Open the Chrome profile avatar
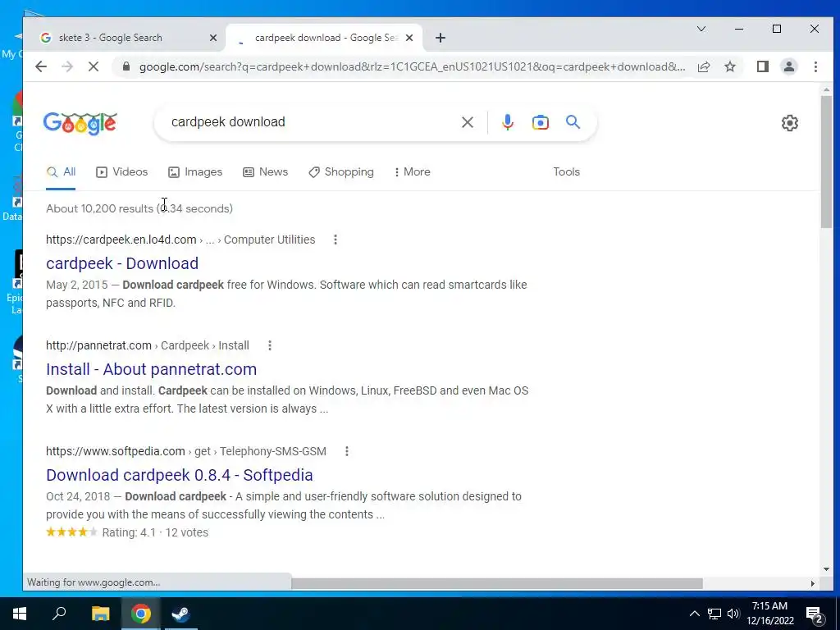840x630 pixels. pyautogui.click(x=788, y=66)
